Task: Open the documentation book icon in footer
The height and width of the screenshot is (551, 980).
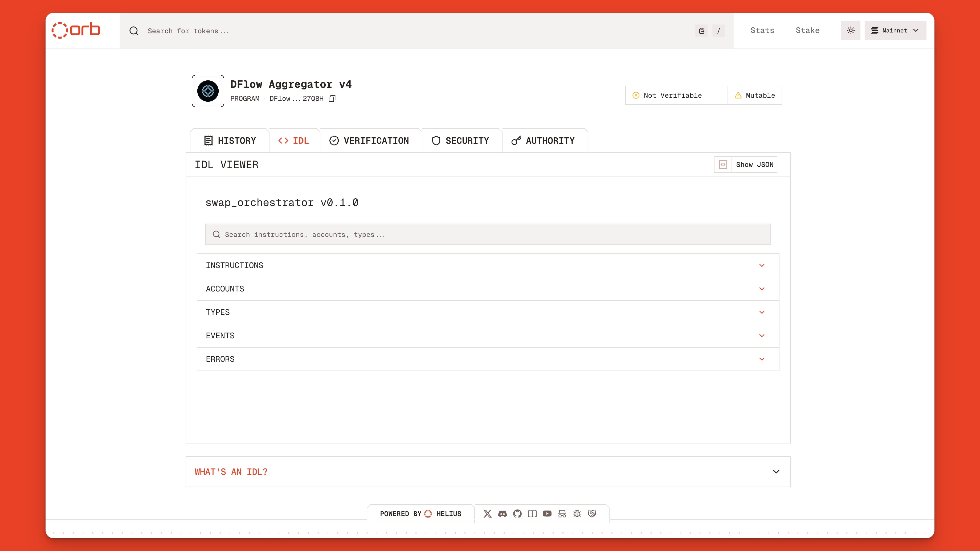Action: click(533, 514)
